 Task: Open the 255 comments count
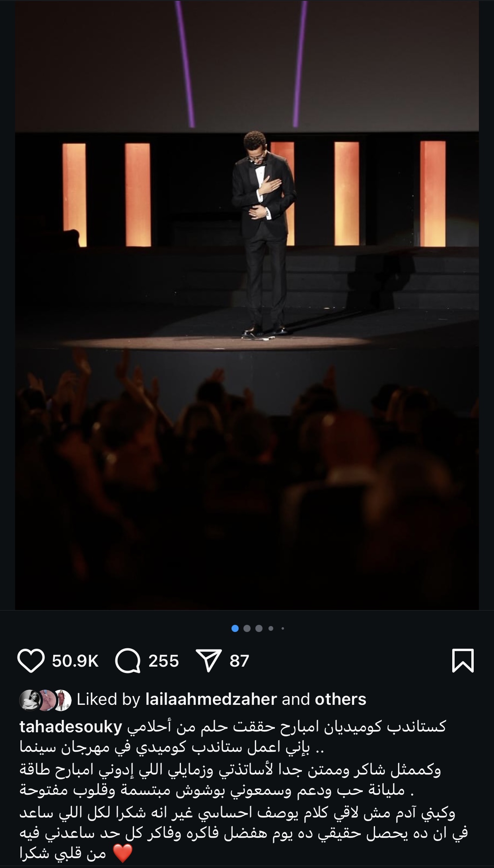(163, 661)
